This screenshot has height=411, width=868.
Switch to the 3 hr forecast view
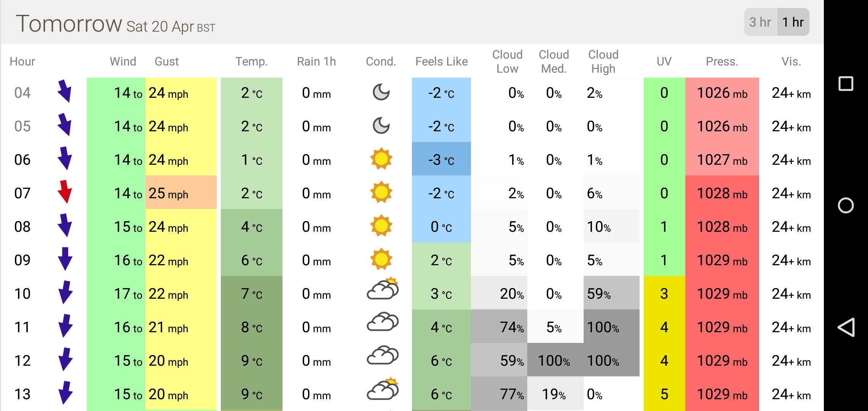[760, 22]
